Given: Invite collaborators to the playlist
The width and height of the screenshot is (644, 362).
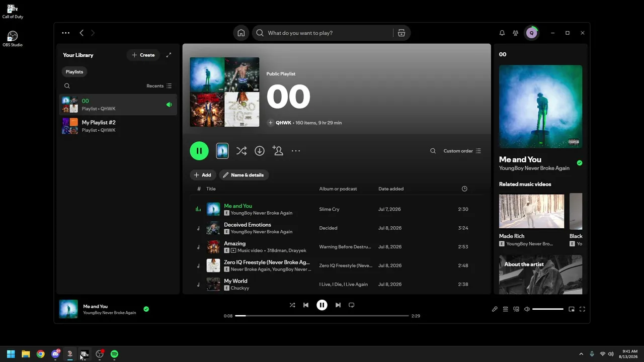Looking at the screenshot, I should [278, 151].
